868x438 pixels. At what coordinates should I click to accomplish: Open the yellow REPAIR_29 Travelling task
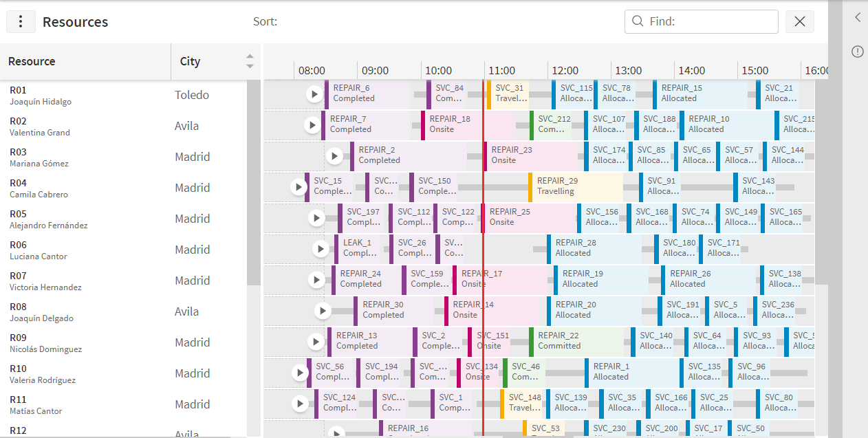coord(576,186)
